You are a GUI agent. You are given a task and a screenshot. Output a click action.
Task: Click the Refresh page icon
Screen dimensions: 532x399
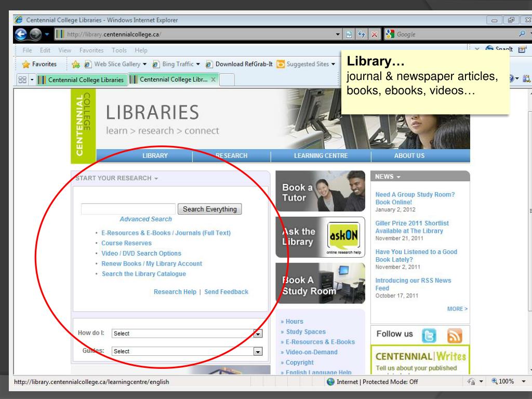(x=362, y=34)
